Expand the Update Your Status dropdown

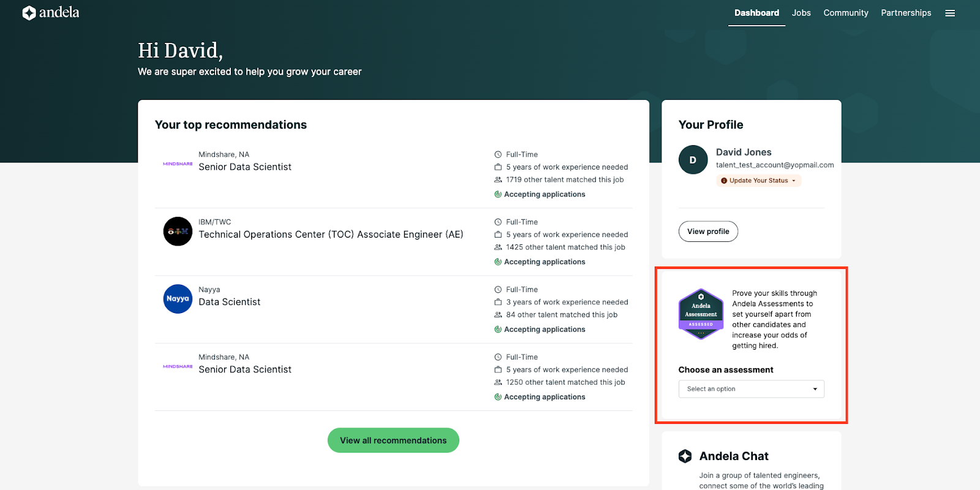click(x=758, y=181)
